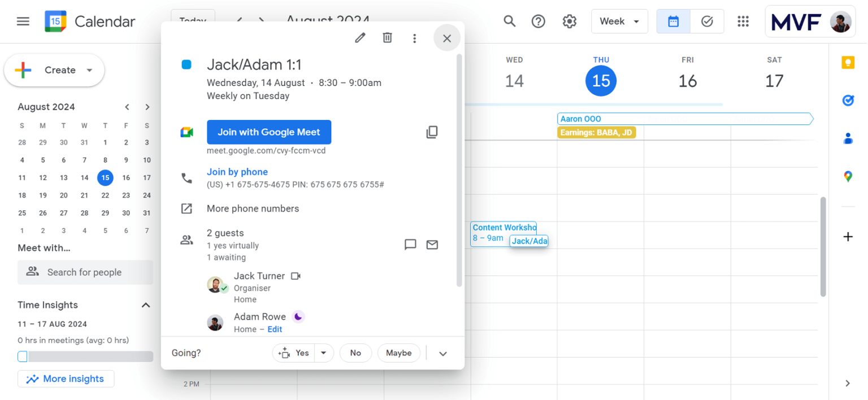Switch to Calendar view
The image size is (868, 400).
click(x=673, y=21)
